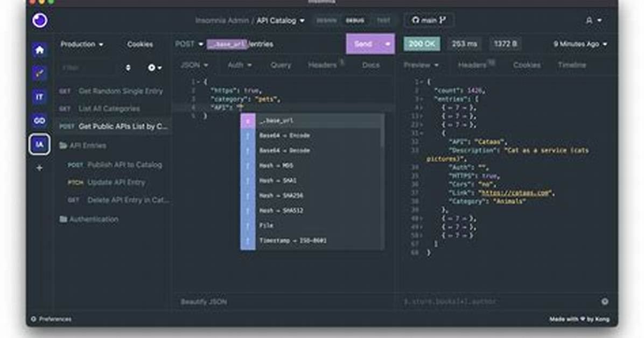644x338 pixels.
Task: Switch to the request Docs tab
Action: coord(371,65)
